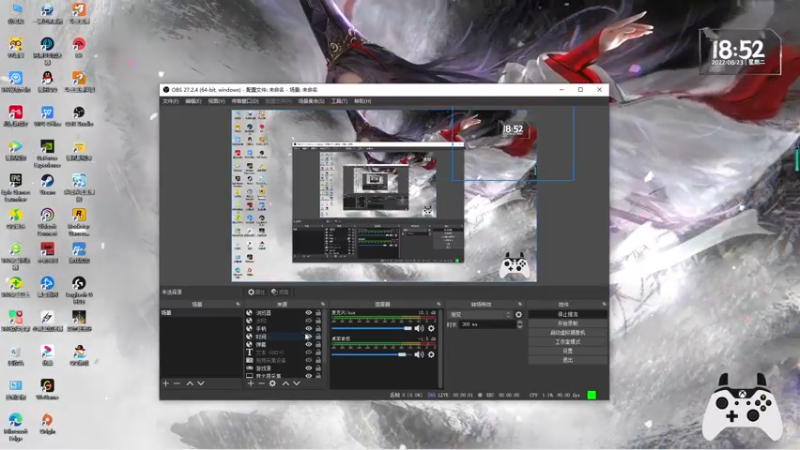
Task: Open the 帮助(H) menu
Action: (x=362, y=101)
